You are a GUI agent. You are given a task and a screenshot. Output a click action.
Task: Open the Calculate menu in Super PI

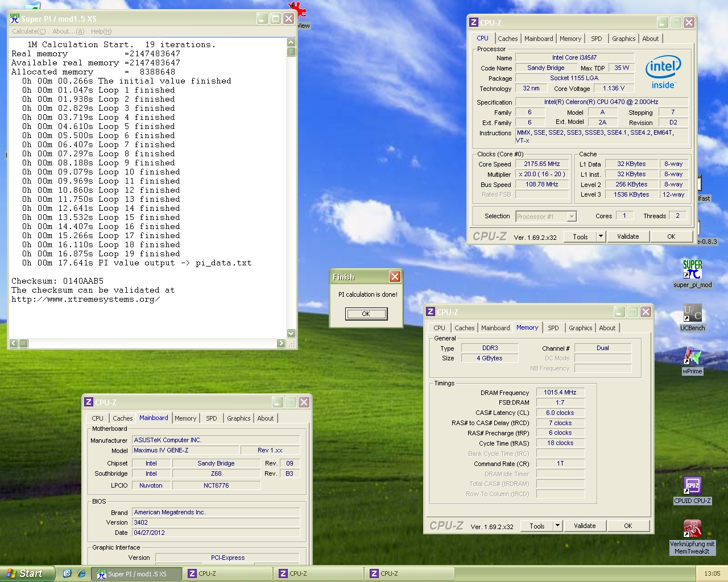point(28,31)
